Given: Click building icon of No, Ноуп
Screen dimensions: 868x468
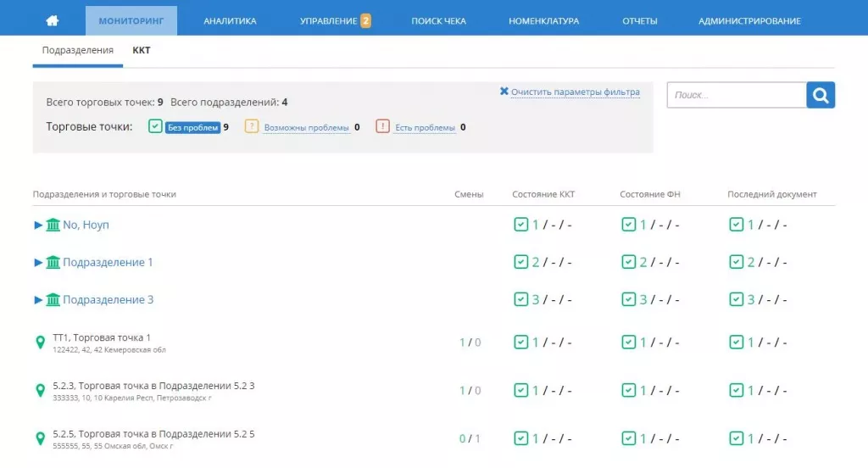Looking at the screenshot, I should (53, 226).
